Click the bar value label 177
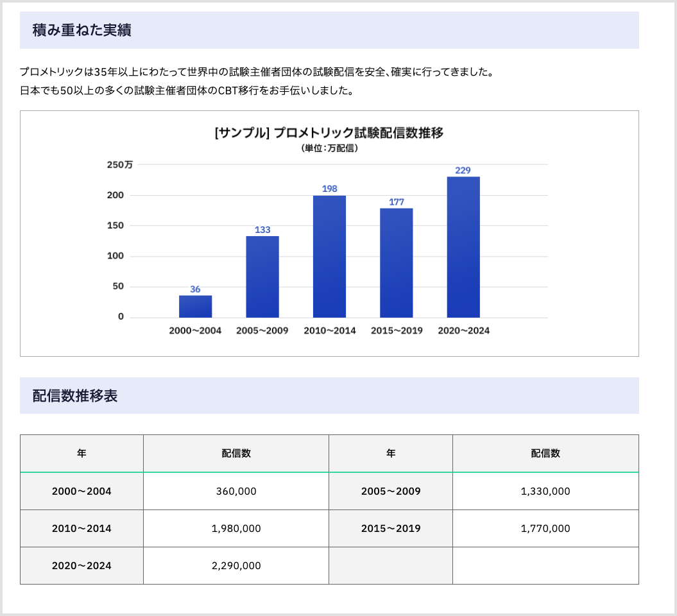The height and width of the screenshot is (616, 677). [x=397, y=202]
